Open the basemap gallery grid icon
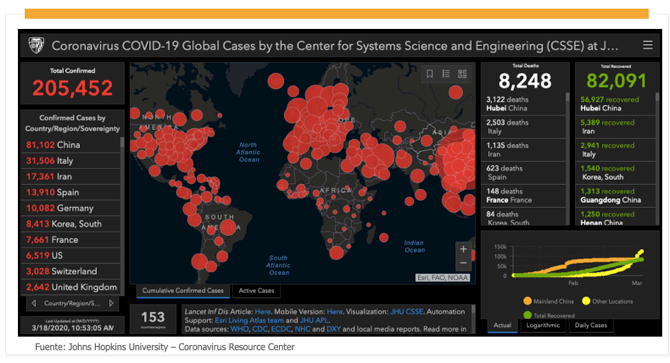Screen dimensions: 670x363 click(462, 74)
